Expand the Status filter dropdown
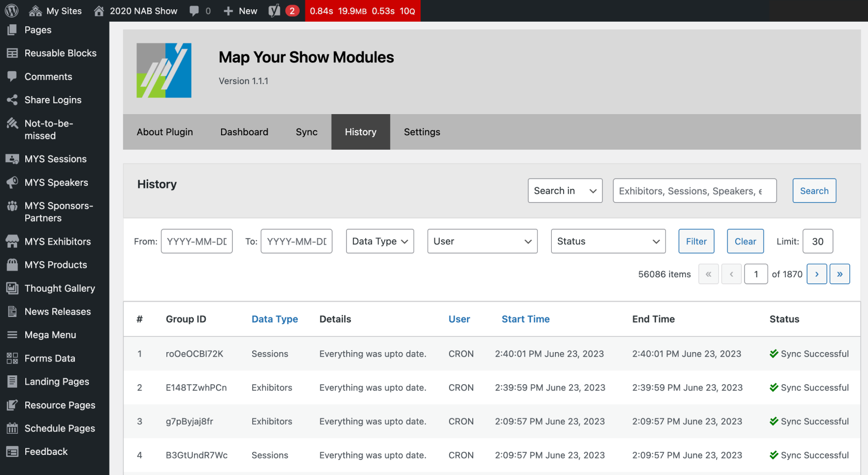 coord(608,241)
